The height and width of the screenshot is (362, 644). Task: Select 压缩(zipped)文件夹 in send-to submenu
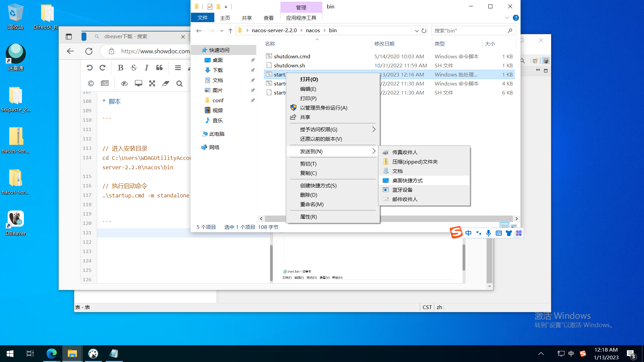(424, 162)
